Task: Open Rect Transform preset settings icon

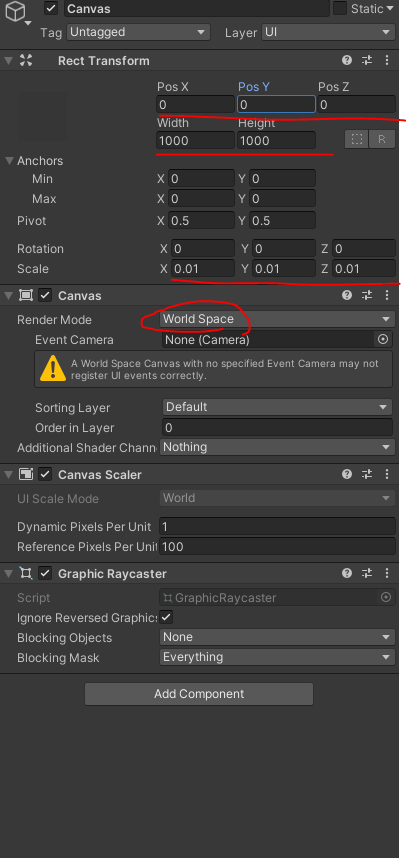Action: click(367, 60)
